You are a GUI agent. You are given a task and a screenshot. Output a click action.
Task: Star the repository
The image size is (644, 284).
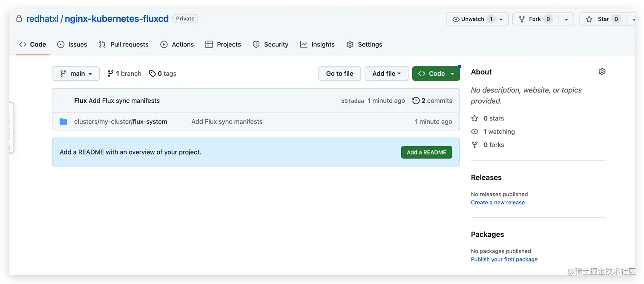coord(603,19)
